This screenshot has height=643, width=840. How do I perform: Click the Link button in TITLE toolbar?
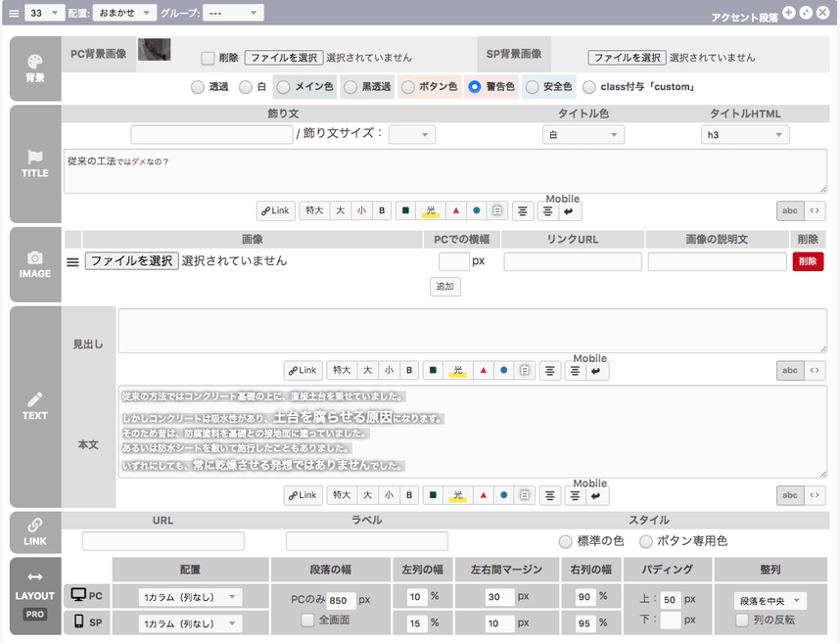pos(276,210)
